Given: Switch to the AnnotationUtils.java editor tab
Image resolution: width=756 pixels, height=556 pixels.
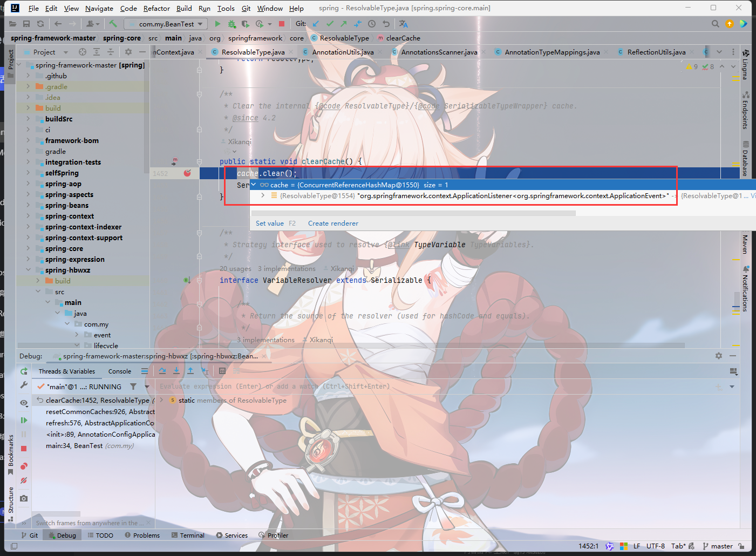Looking at the screenshot, I should click(x=343, y=52).
